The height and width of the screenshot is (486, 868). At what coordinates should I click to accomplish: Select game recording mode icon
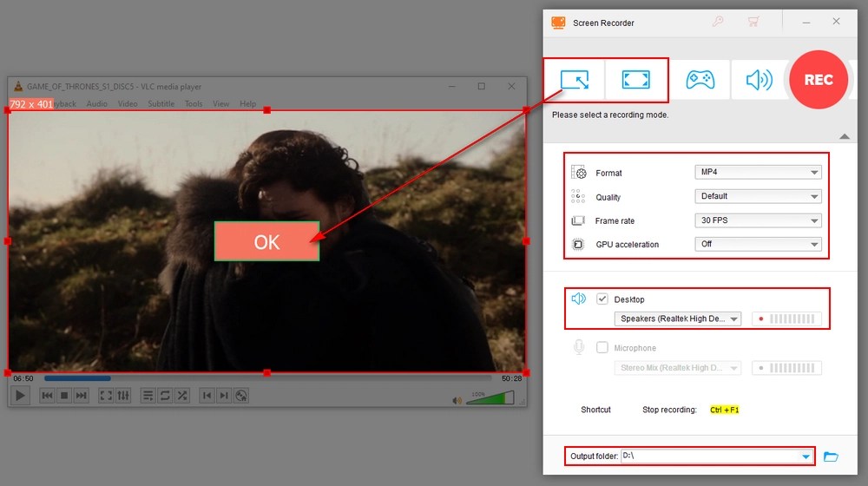coord(700,80)
